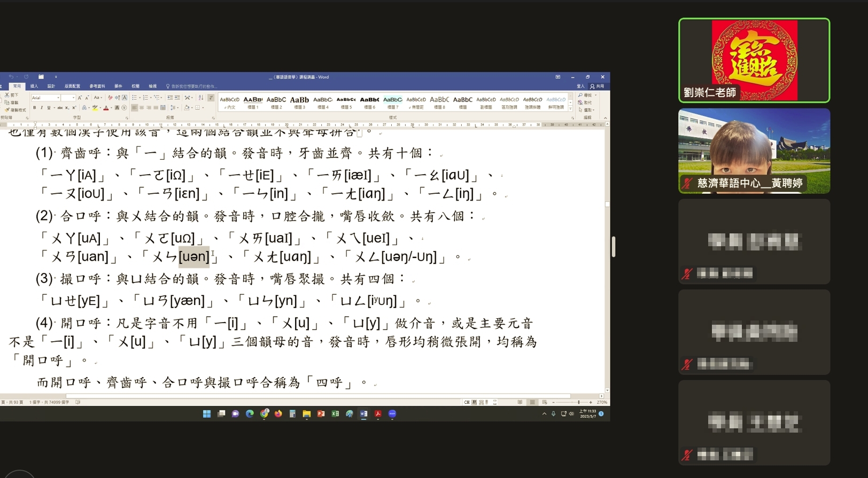Click the Text Effects outlined A icon

pyautogui.click(x=84, y=108)
